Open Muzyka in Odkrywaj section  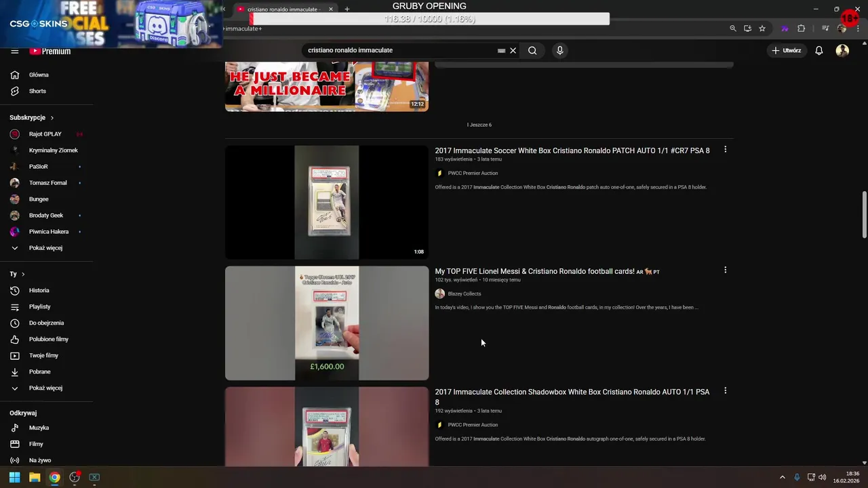coord(39,428)
